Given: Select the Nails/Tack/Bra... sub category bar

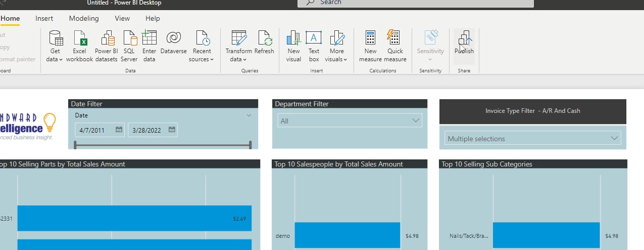Looking at the screenshot, I should pyautogui.click(x=547, y=235).
